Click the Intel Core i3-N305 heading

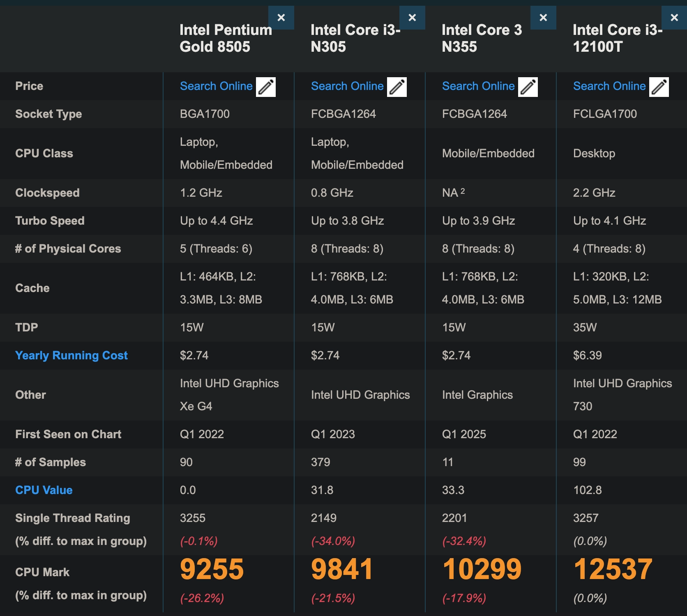click(355, 38)
